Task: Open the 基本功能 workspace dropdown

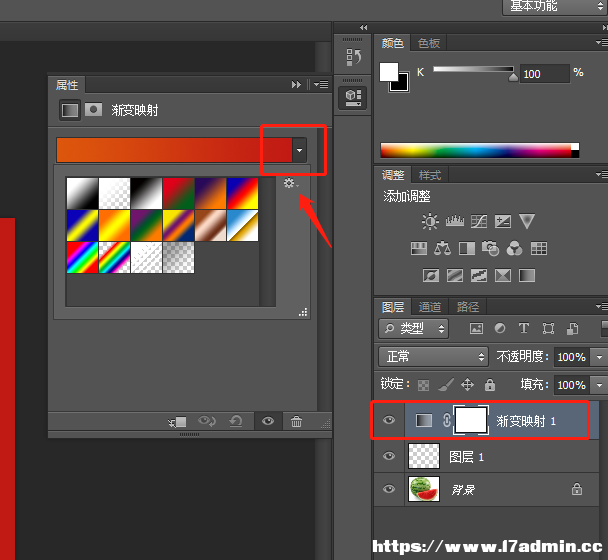Action: pyautogui.click(x=555, y=7)
